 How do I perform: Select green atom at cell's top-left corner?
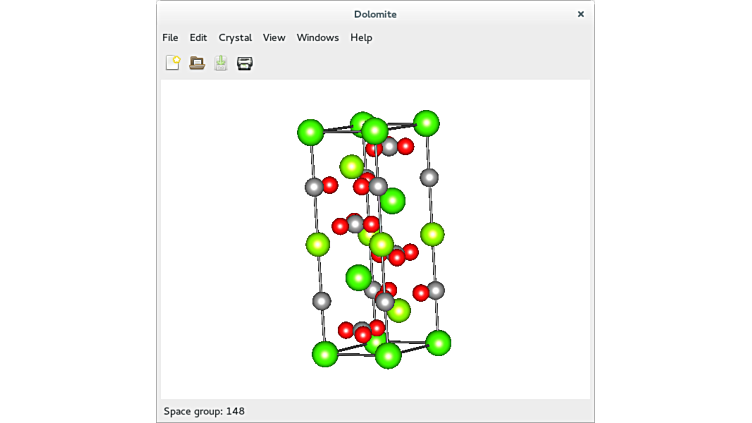(x=310, y=132)
